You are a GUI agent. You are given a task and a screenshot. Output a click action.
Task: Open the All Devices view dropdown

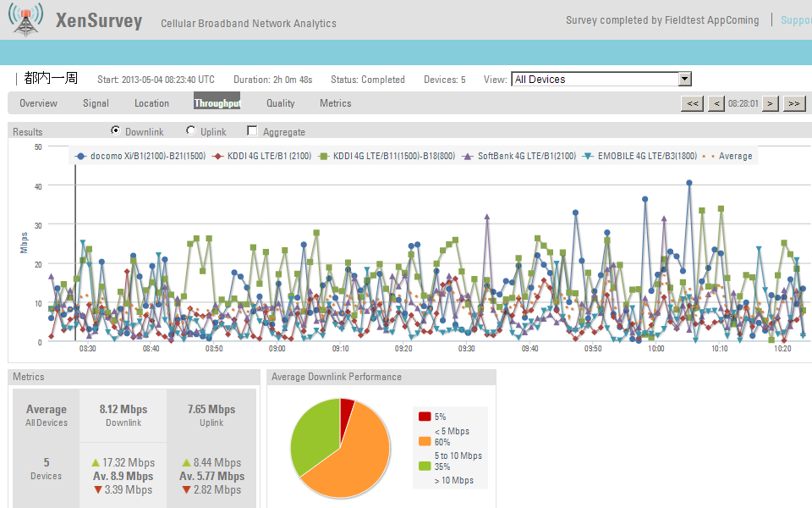601,80
